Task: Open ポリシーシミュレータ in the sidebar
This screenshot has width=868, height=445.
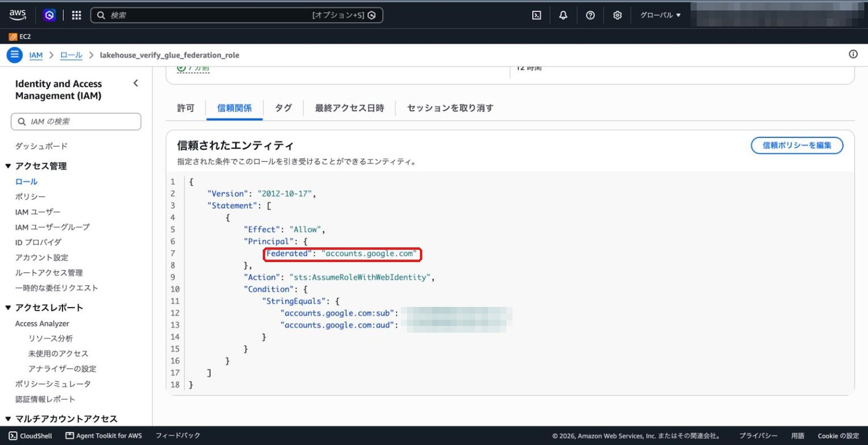Action: (x=53, y=384)
